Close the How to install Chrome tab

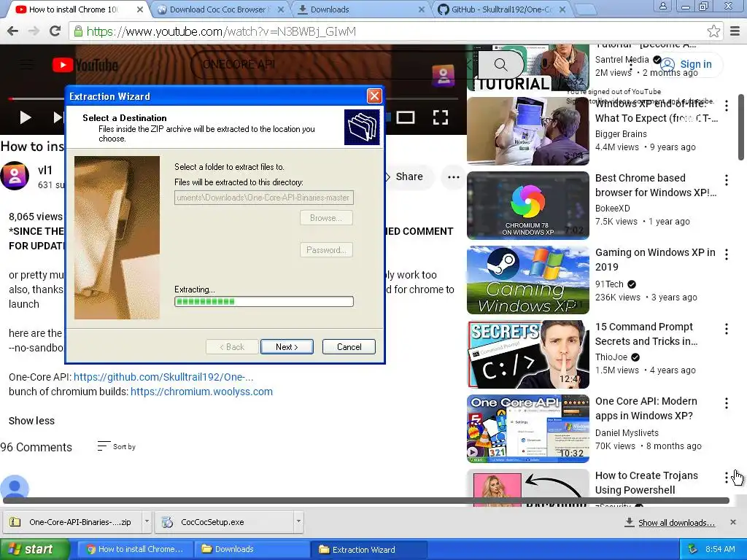tap(139, 9)
